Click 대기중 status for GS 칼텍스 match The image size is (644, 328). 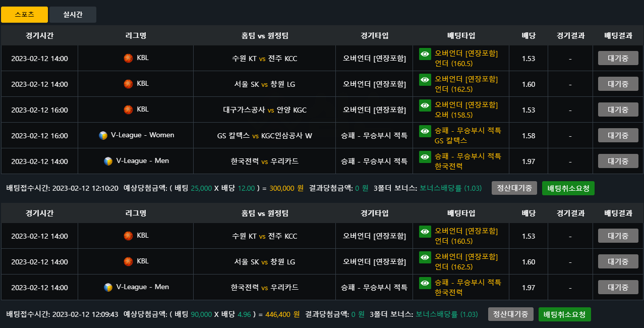[x=618, y=135]
